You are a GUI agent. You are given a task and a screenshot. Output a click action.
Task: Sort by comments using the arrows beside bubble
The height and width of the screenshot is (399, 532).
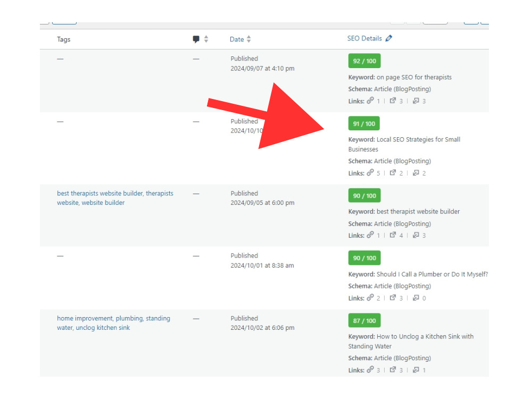pos(206,39)
